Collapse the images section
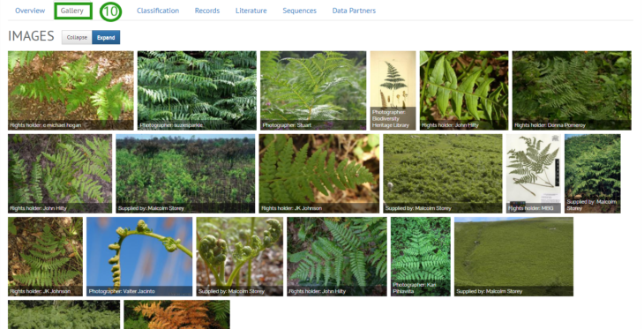Screen dimensions: 644x329 point(77,37)
